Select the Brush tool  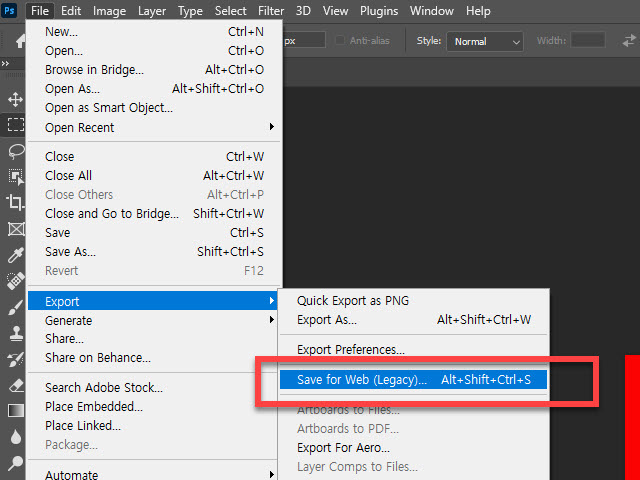tap(16, 307)
